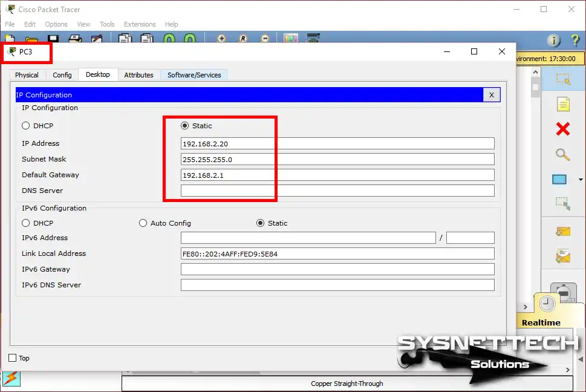Image resolution: width=586 pixels, height=392 pixels.
Task: Select the Resize Shape tool
Action: 563,204
